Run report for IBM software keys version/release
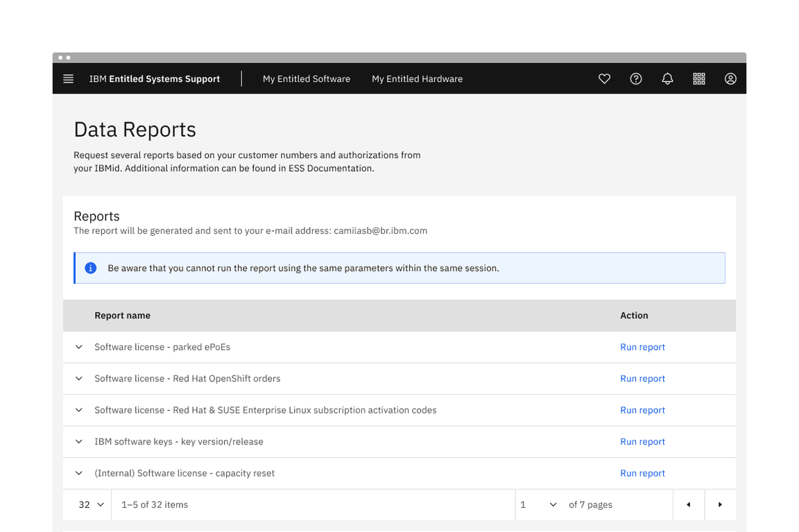 point(642,441)
